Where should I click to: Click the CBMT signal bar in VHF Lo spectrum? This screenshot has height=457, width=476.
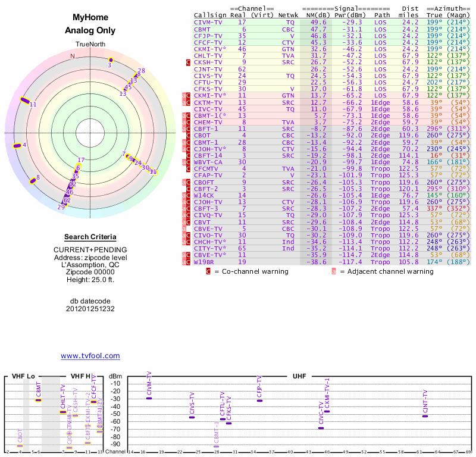[x=38, y=400]
